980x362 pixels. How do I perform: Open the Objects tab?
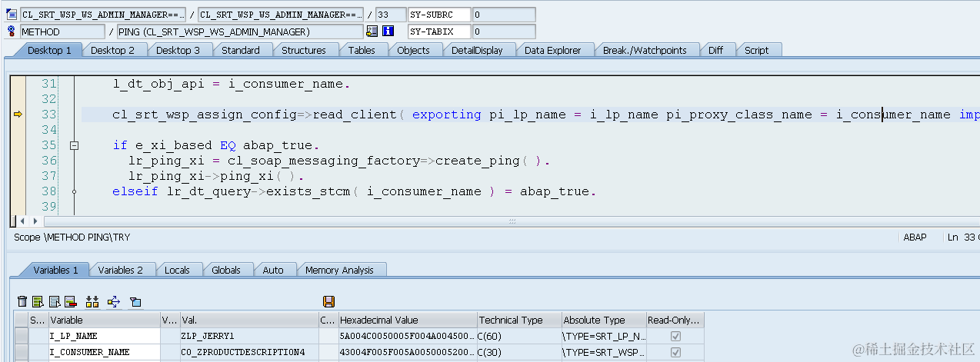coord(414,50)
